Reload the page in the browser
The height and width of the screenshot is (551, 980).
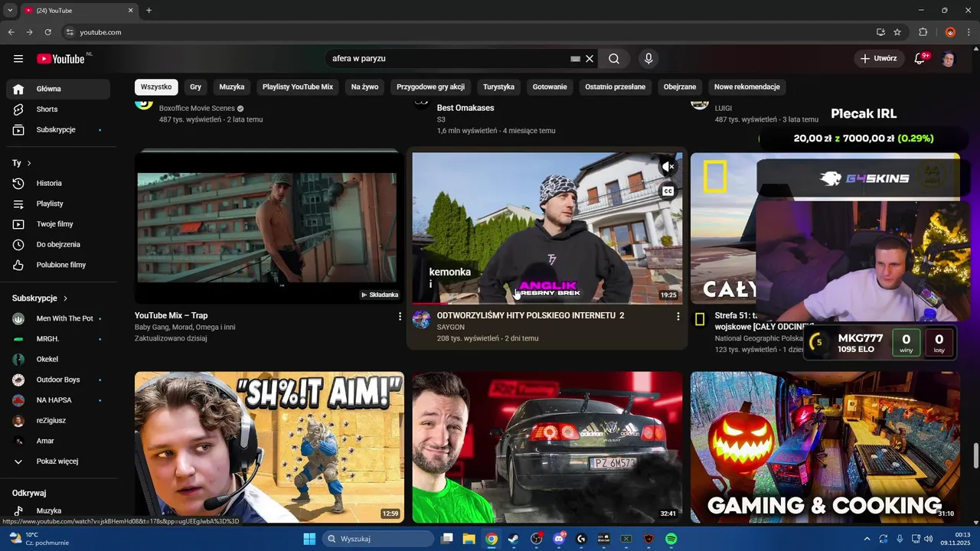pyautogui.click(x=47, y=32)
